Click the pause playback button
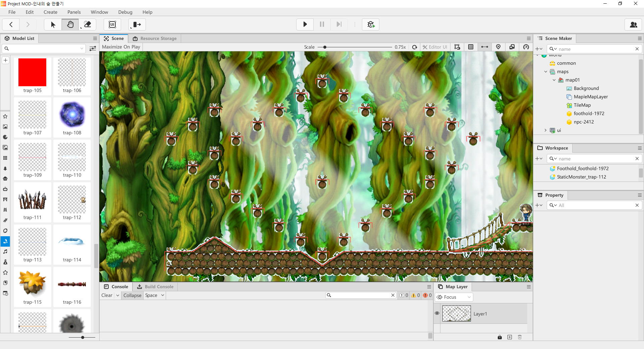This screenshot has height=349, width=644. (x=322, y=24)
